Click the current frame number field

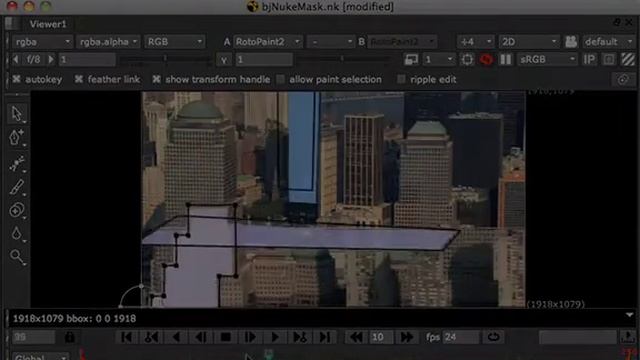pyautogui.click(x=33, y=337)
